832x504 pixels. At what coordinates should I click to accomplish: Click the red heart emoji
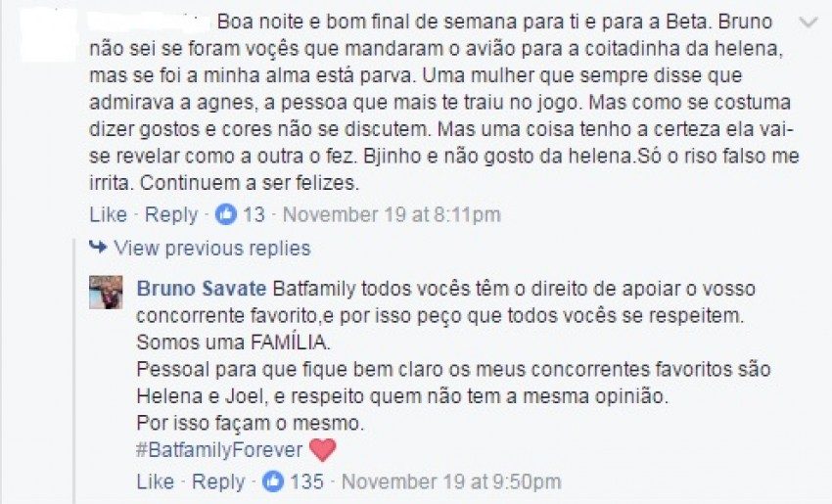click(x=322, y=450)
